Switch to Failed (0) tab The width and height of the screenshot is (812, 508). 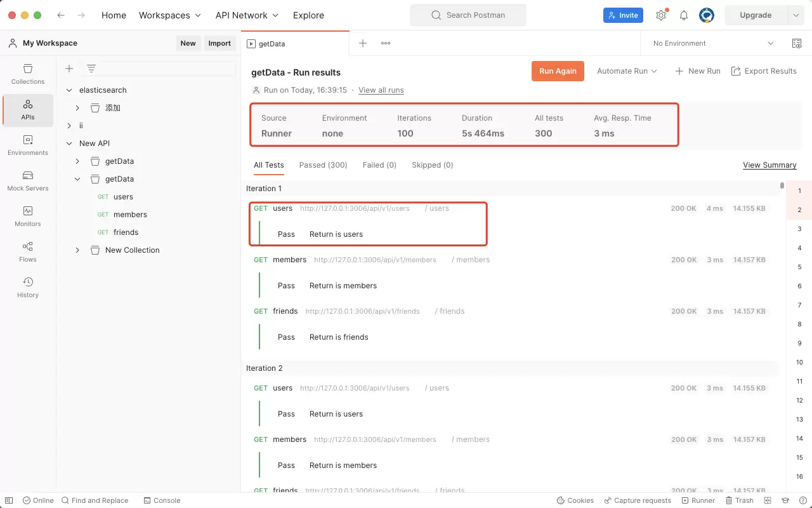point(379,165)
